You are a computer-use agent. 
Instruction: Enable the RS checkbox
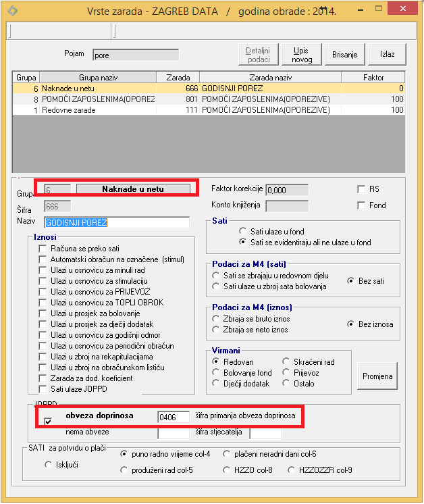pyautogui.click(x=361, y=190)
